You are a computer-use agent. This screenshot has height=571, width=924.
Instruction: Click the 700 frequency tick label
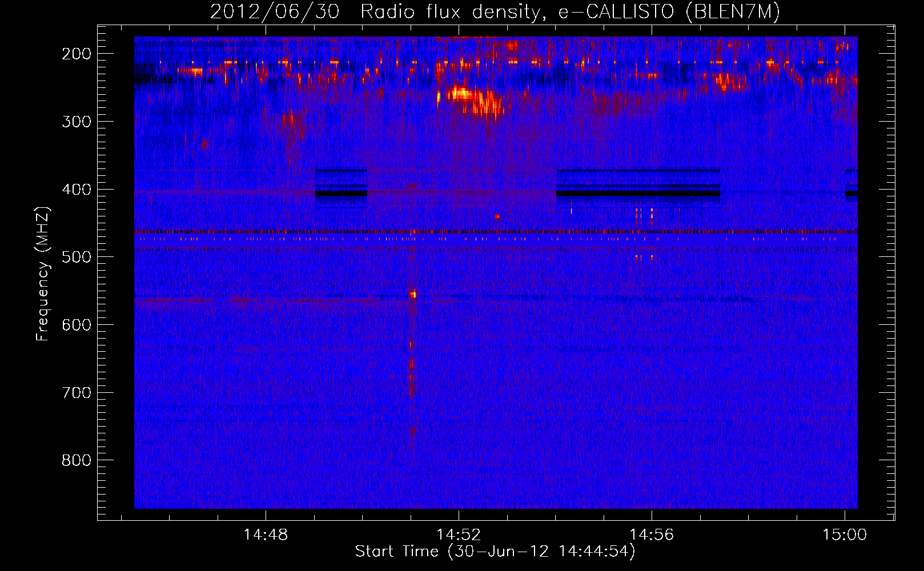pos(77,393)
